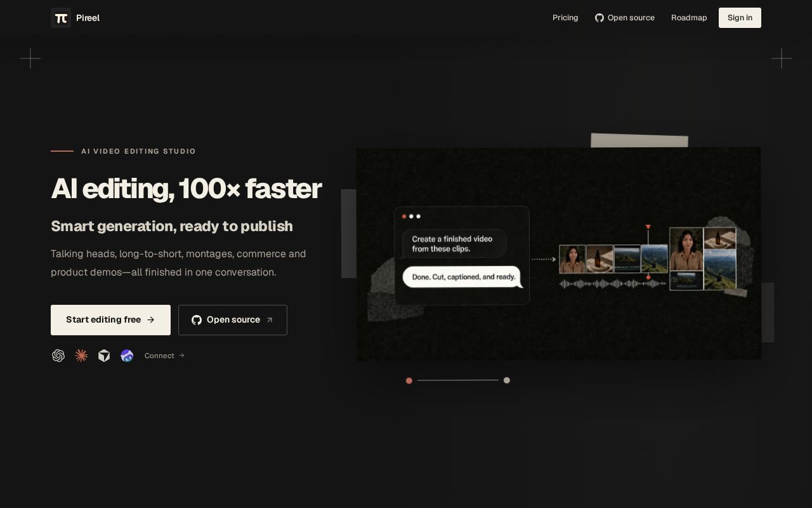Click the Sign in button
The image size is (812, 508).
tap(740, 18)
